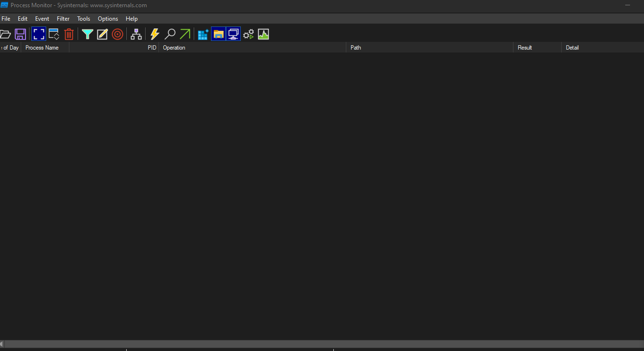The image size is (644, 351).
Task: Click the horizontal scrollbar track
Action: tap(323, 344)
